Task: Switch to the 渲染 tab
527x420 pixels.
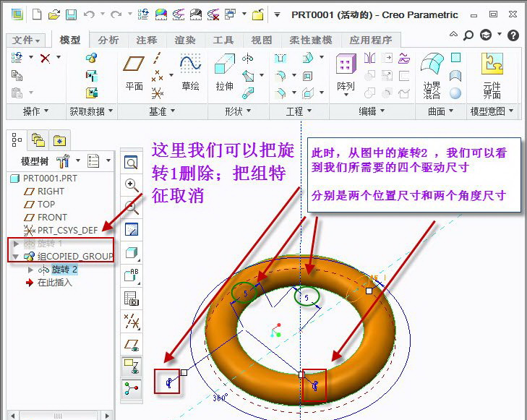Action: (x=185, y=40)
